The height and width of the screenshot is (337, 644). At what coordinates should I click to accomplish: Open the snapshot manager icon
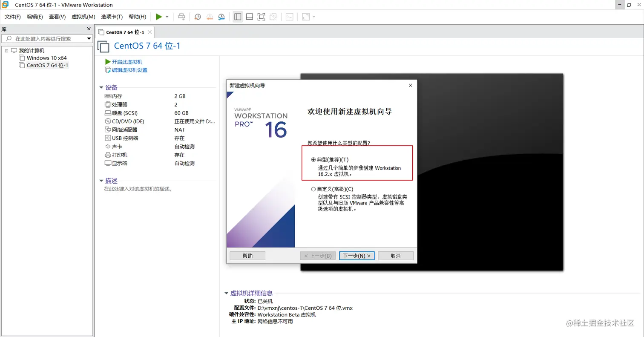(221, 17)
